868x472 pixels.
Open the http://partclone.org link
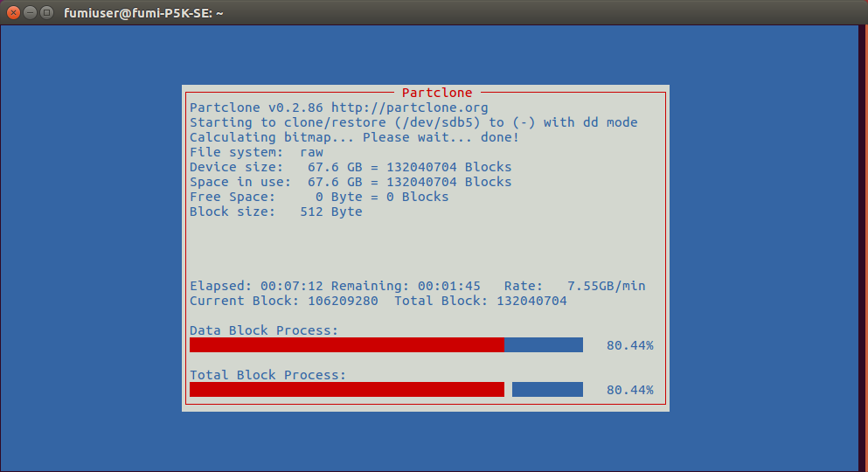point(409,108)
